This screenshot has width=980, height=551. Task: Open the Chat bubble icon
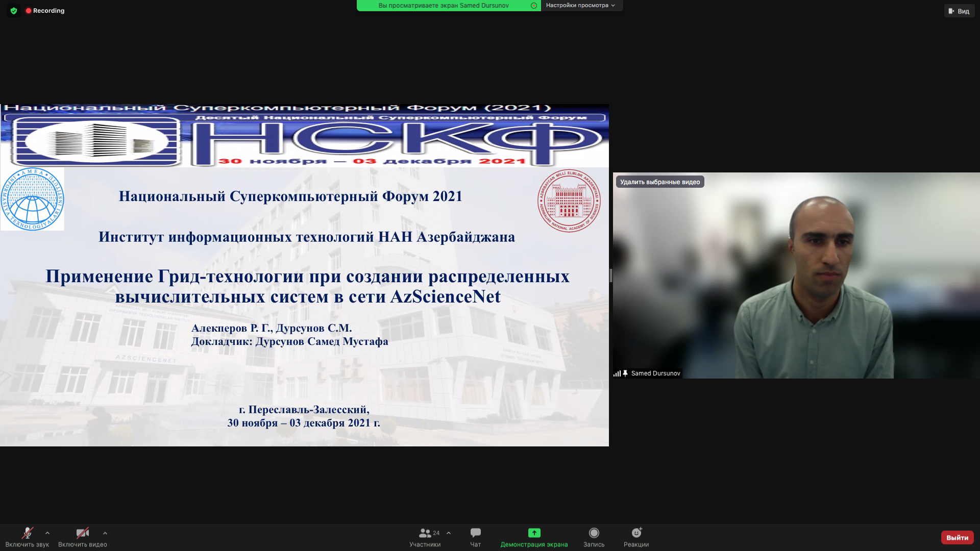pos(475,533)
